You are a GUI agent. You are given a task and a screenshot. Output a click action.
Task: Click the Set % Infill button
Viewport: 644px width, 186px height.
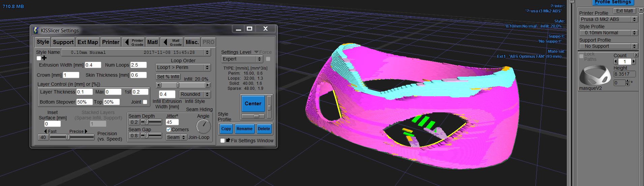168,77
